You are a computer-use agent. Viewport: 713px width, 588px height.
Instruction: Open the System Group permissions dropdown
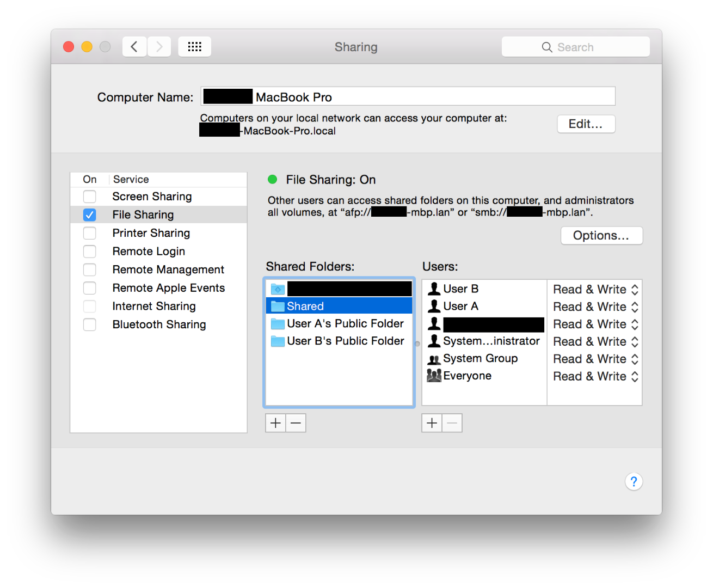click(634, 359)
